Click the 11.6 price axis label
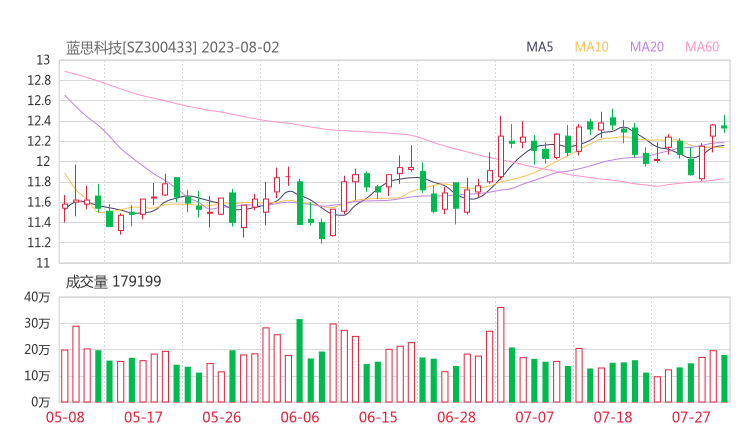The width and height of the screenshot is (740, 440). pyautogui.click(x=39, y=202)
